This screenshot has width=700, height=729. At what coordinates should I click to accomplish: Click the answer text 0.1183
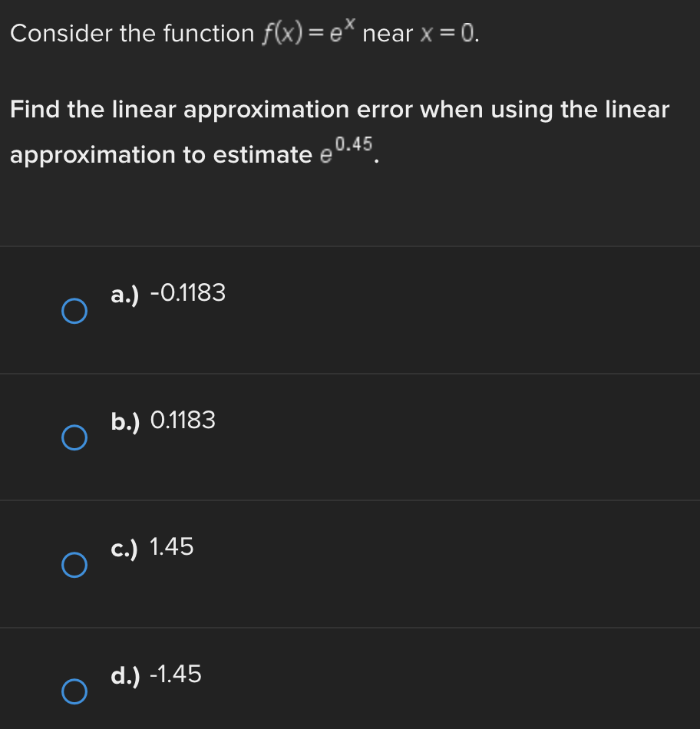[184, 421]
